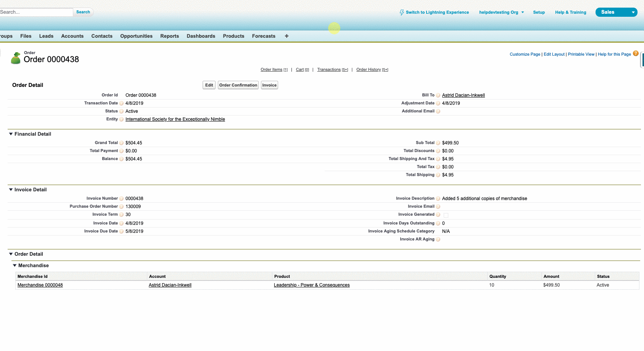Click the help bubble beside Purchase Order Number
The width and height of the screenshot is (644, 351).
click(121, 207)
